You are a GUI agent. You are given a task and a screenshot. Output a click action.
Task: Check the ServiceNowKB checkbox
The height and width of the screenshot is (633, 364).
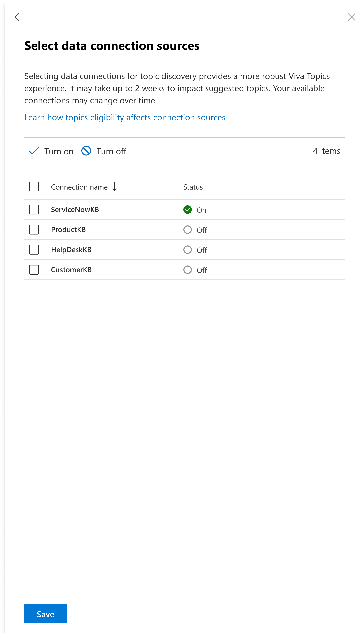click(34, 210)
